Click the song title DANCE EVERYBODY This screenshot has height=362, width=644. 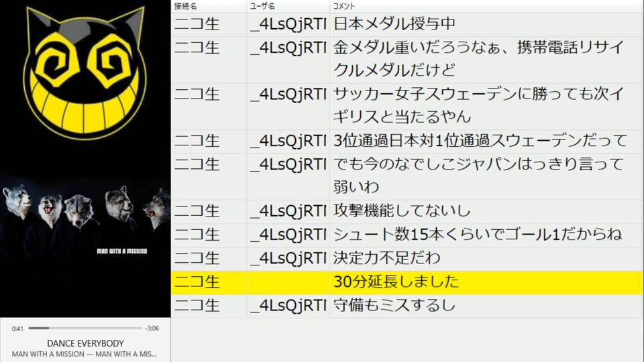85,343
